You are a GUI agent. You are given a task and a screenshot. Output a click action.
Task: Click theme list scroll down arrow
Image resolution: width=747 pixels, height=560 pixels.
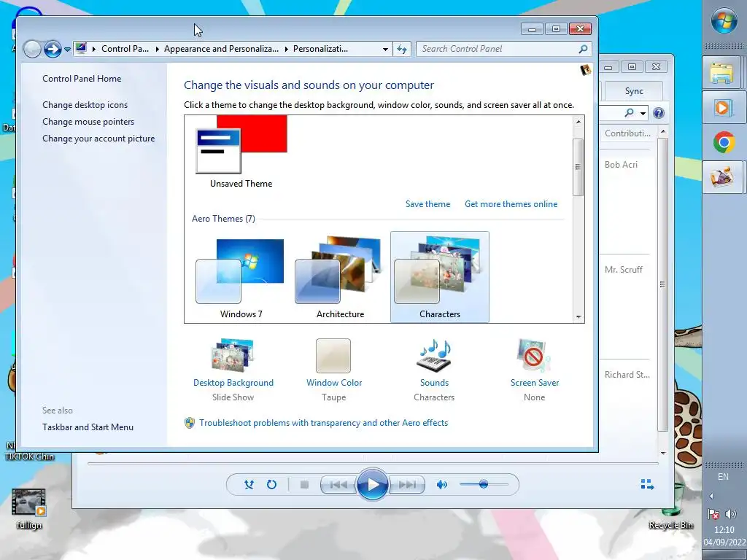point(578,316)
